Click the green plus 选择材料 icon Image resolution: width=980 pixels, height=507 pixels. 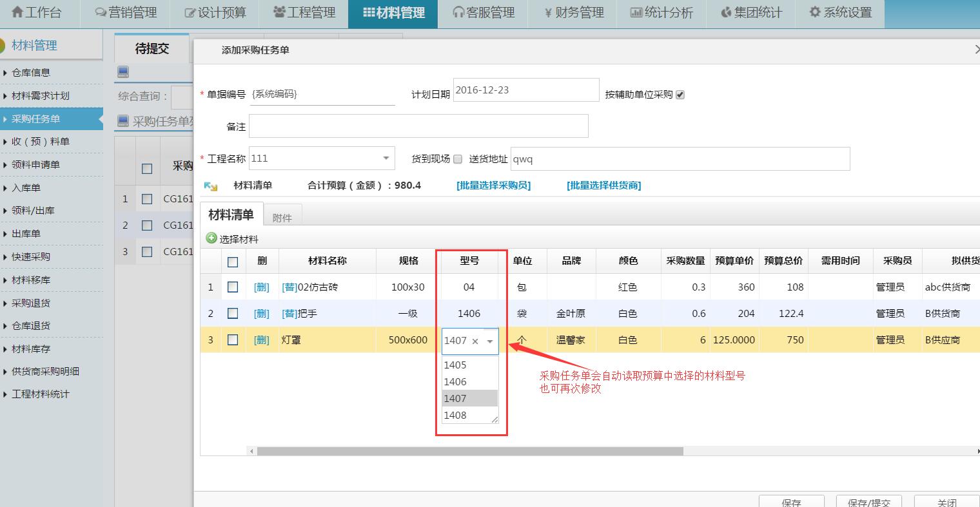[211, 238]
